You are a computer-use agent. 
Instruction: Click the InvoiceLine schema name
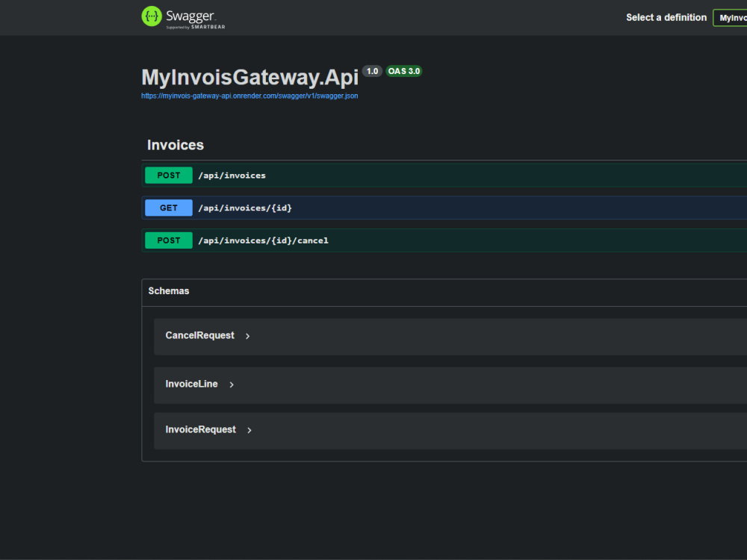[191, 384]
